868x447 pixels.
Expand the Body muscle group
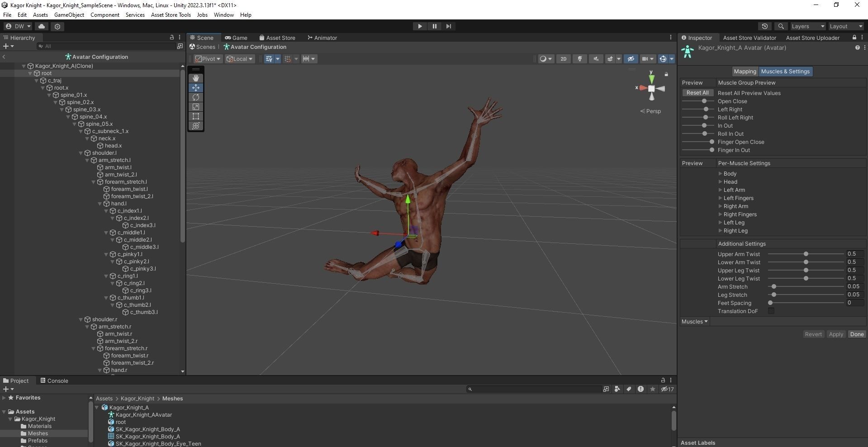click(x=720, y=174)
